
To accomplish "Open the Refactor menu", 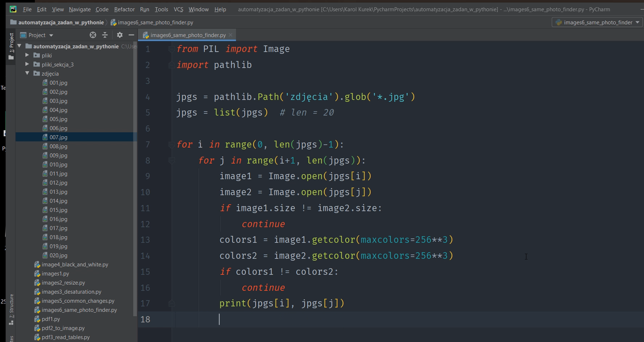I will coord(124,9).
